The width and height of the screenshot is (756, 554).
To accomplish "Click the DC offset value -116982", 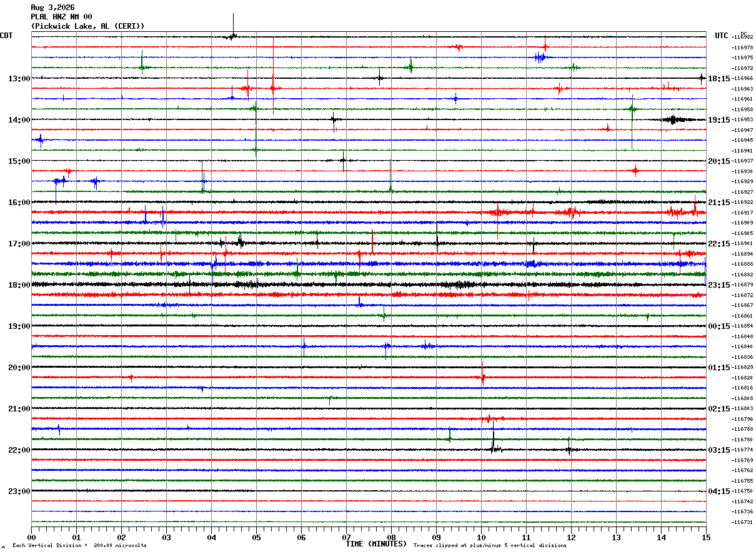I will point(743,38).
